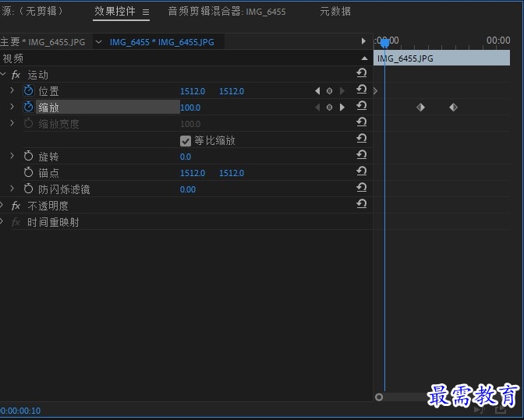Open the 音频剪辑混合器 tab

tap(227, 12)
